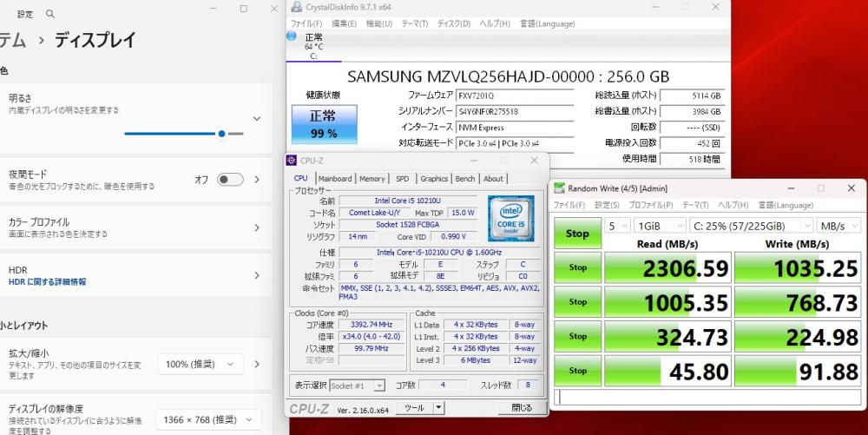Open the 設定(S) menu in CrystalDiskMark
The image size is (868, 435).
pos(607,205)
